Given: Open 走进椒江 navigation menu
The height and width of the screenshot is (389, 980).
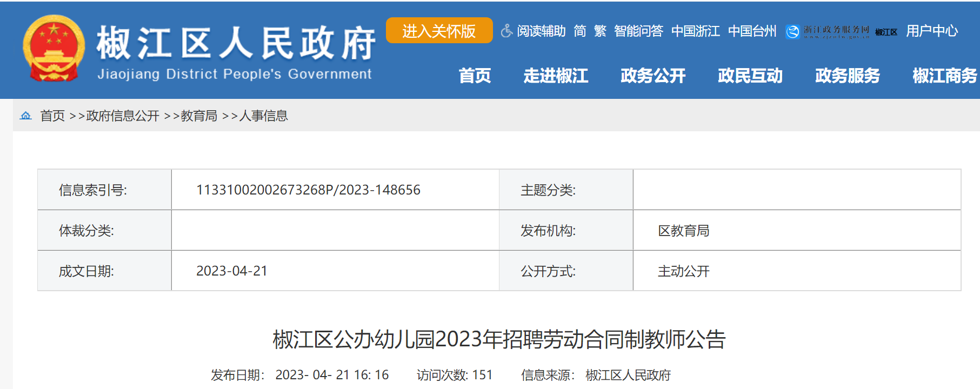Looking at the screenshot, I should coord(556,76).
